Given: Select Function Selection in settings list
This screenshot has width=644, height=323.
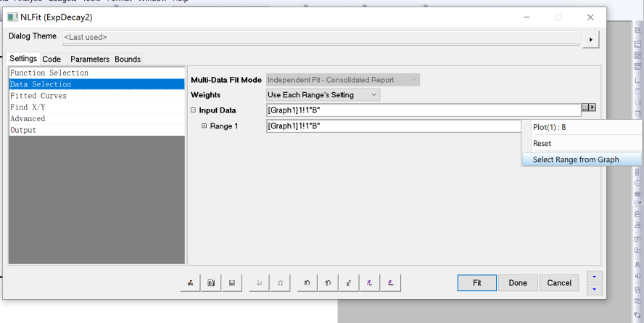Looking at the screenshot, I should 49,73.
